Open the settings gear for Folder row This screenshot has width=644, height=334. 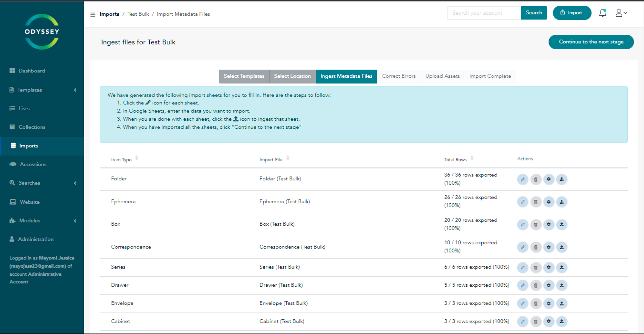[x=549, y=179]
